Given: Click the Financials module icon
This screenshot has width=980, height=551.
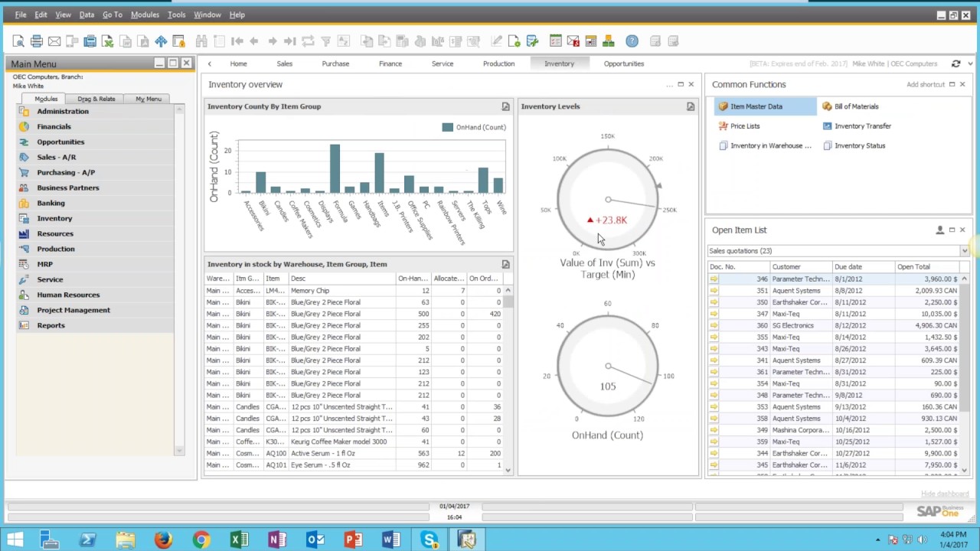Looking at the screenshot, I should pyautogui.click(x=24, y=126).
